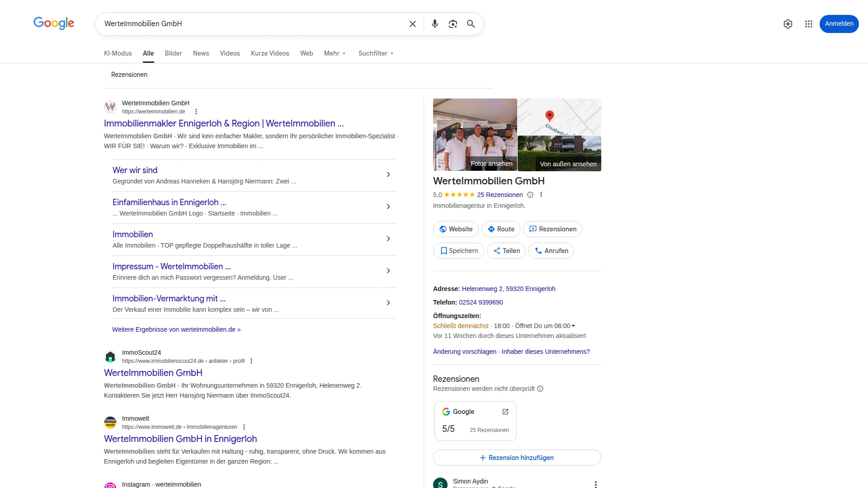Click the WerteImmobilien favicon in first result
This screenshot has width=868, height=488.
coord(110,107)
